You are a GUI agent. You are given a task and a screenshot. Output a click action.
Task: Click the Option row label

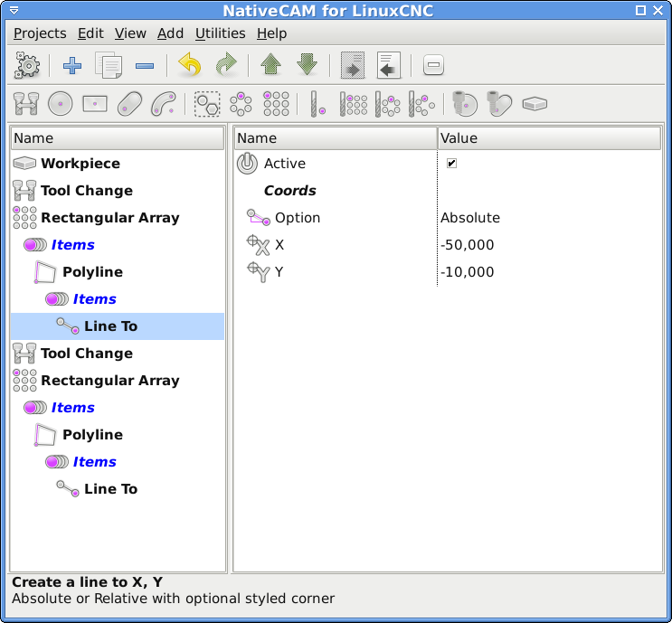click(x=298, y=218)
